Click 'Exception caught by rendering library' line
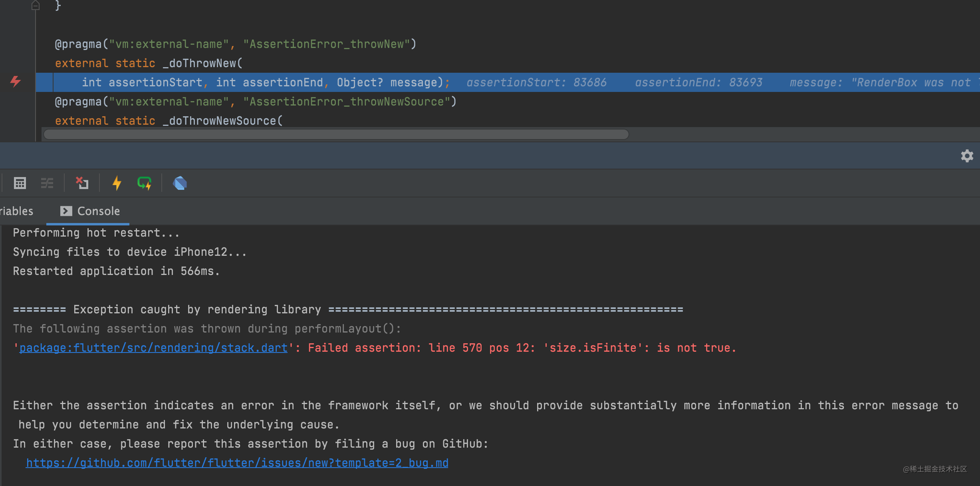The width and height of the screenshot is (980, 486). click(x=197, y=309)
